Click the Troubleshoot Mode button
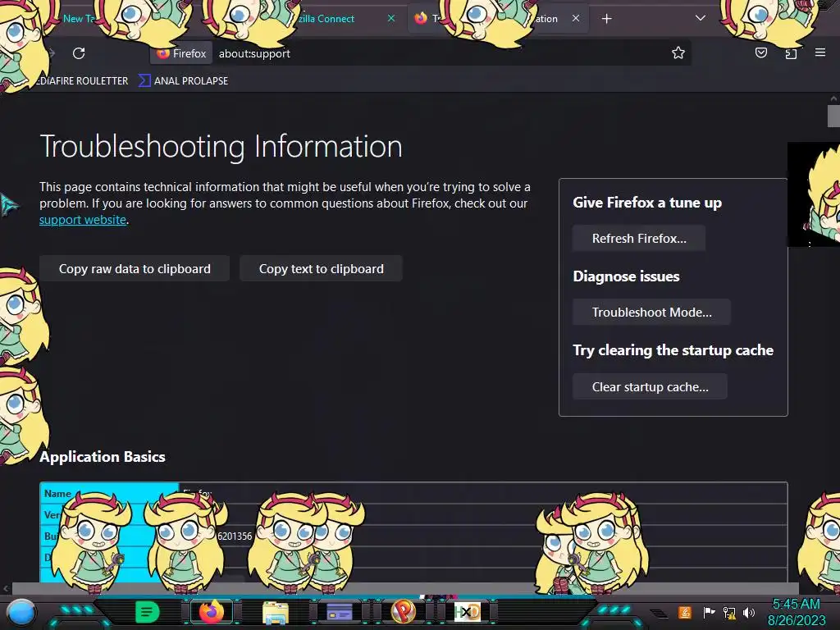Viewport: 840px width, 630px height. point(651,313)
